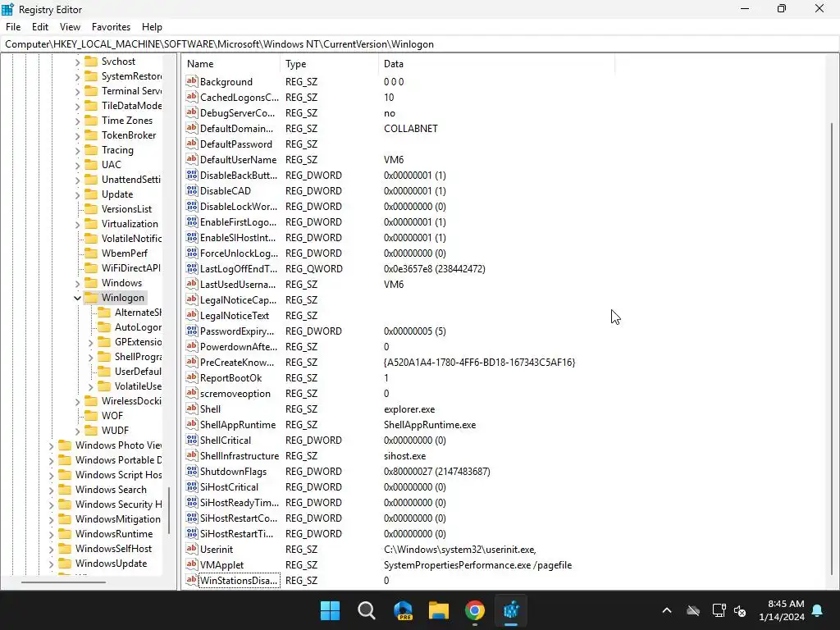840x630 pixels.
Task: Select the PasswordExpiry... value
Action: tap(237, 331)
